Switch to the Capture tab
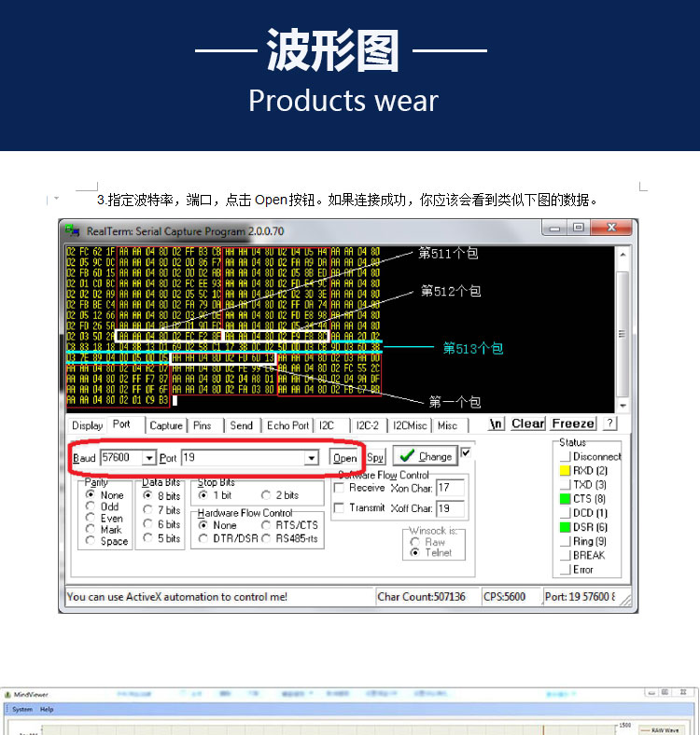 tap(166, 425)
